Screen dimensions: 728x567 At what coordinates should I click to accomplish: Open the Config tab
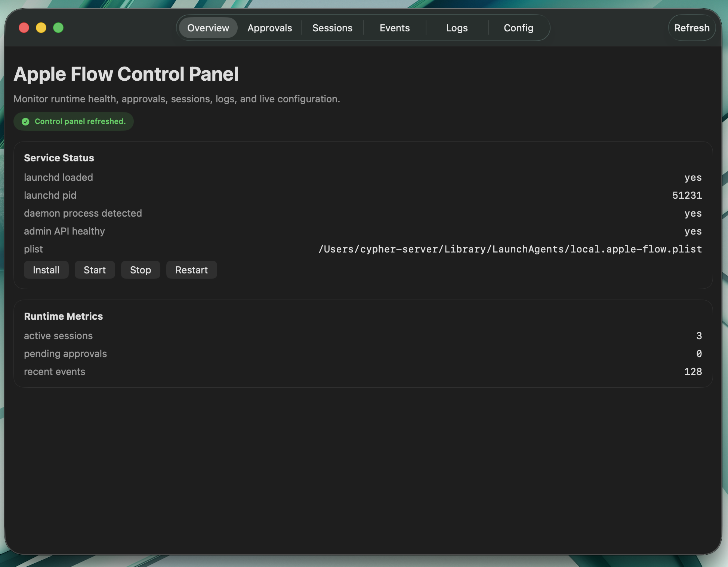(519, 28)
